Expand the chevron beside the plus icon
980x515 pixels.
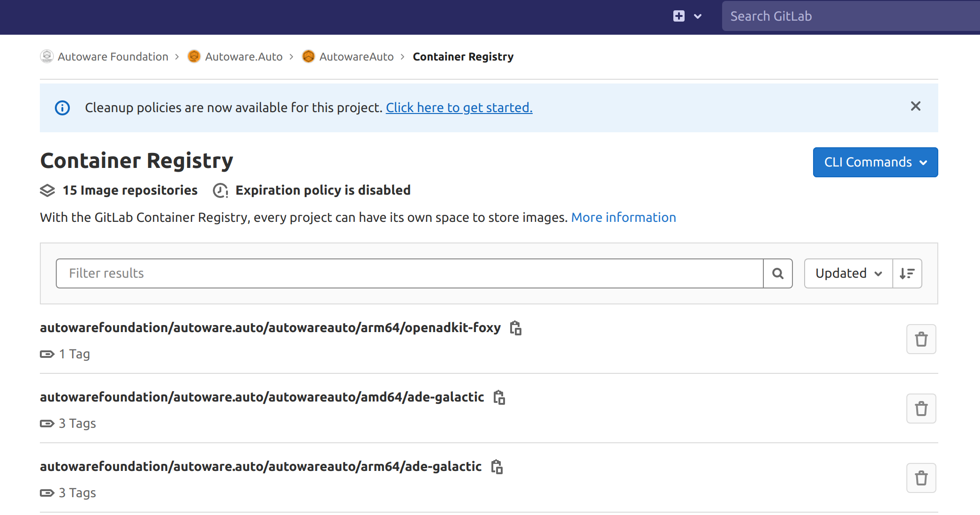[x=698, y=16]
